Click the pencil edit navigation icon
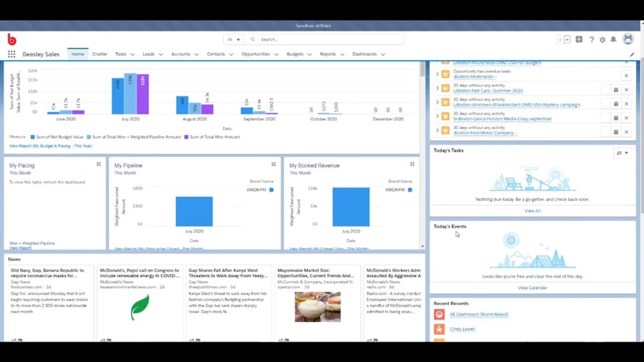The image size is (644, 362). (x=632, y=54)
